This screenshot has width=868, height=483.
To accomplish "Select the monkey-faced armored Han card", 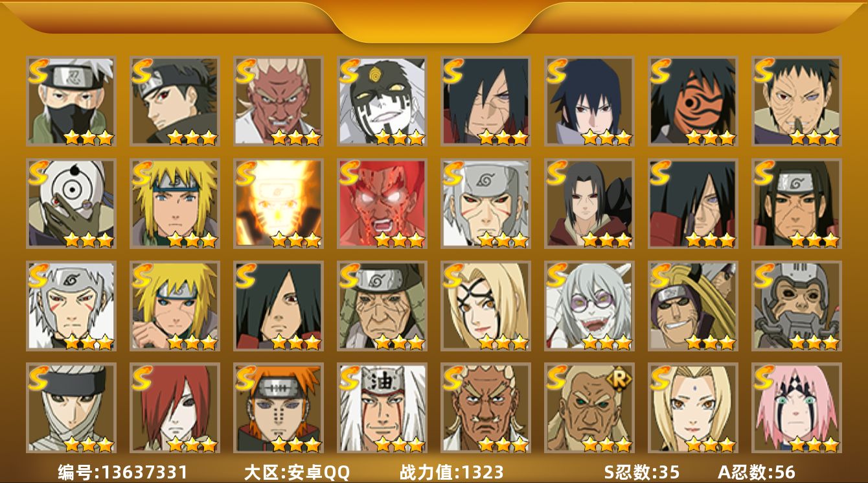I will tap(796, 305).
